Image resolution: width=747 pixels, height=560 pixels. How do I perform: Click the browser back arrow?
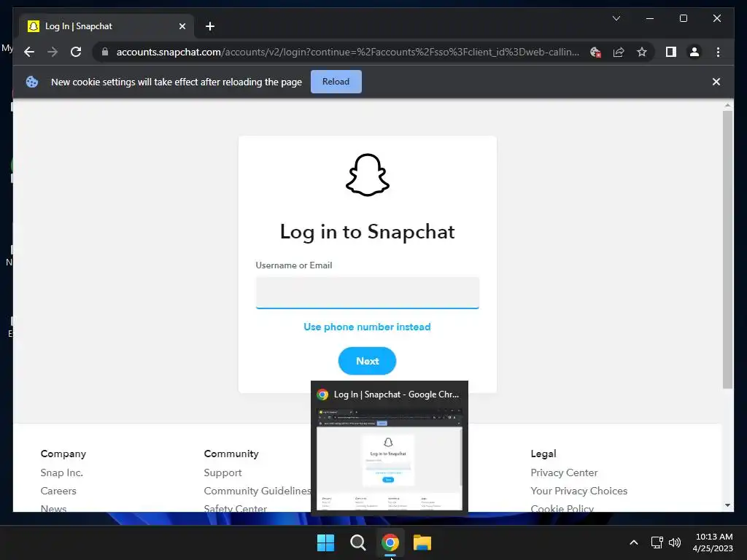click(x=29, y=52)
